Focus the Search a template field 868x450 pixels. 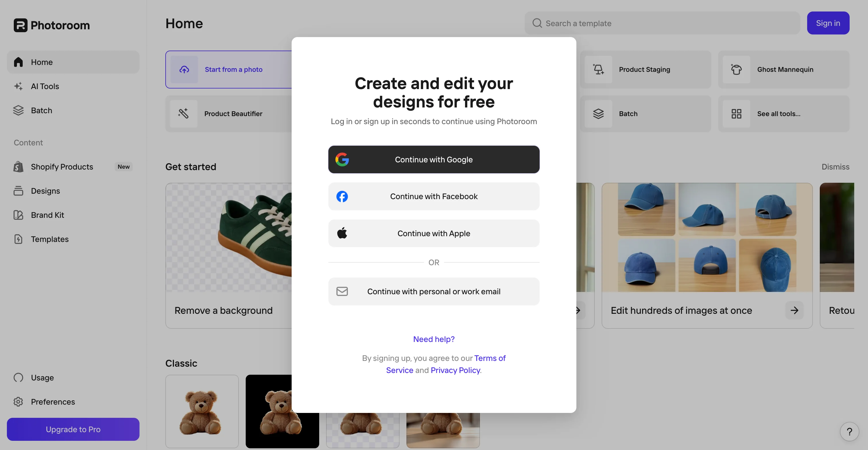tap(662, 23)
